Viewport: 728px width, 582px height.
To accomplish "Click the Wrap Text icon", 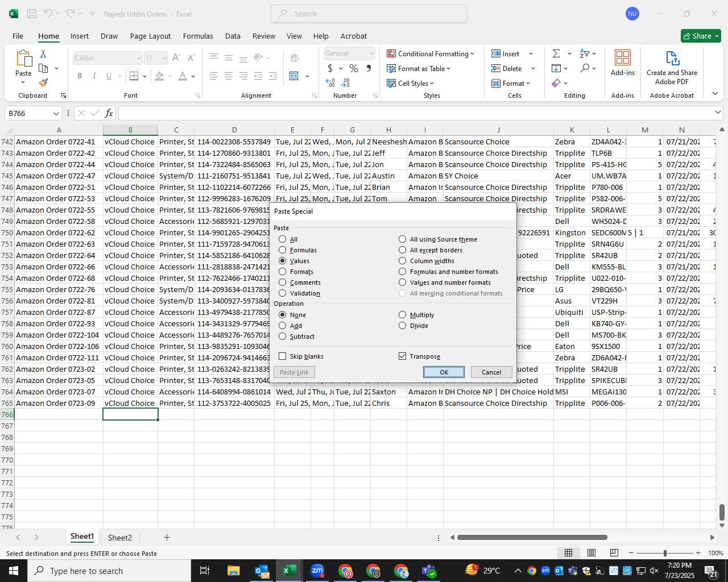I will point(295,58).
